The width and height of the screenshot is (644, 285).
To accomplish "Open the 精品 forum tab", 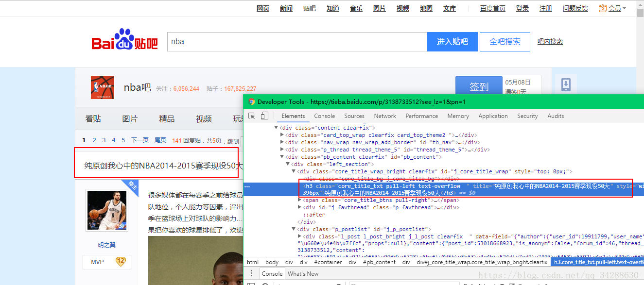I will point(167,119).
